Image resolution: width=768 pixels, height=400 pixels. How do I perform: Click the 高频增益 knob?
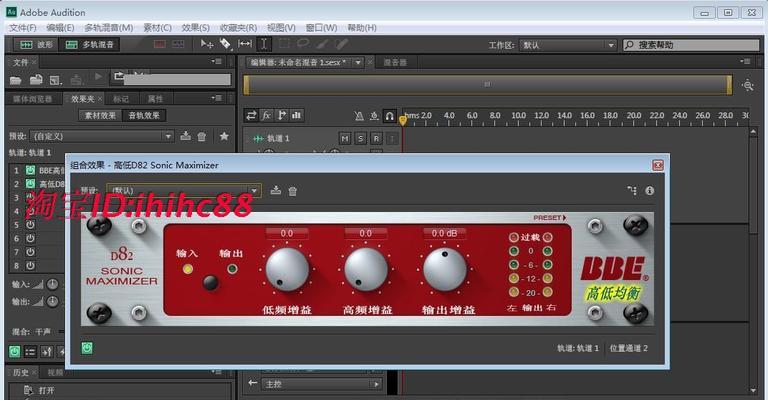coord(366,269)
